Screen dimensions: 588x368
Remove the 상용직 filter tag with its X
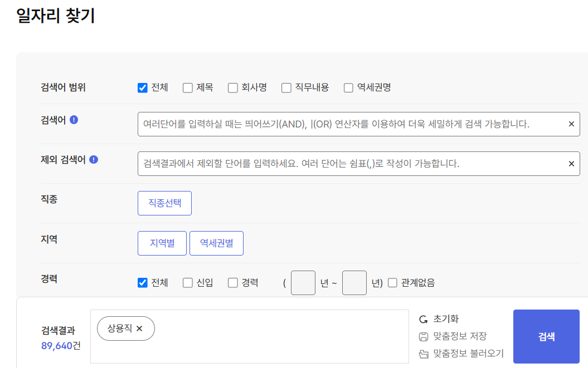tap(139, 328)
